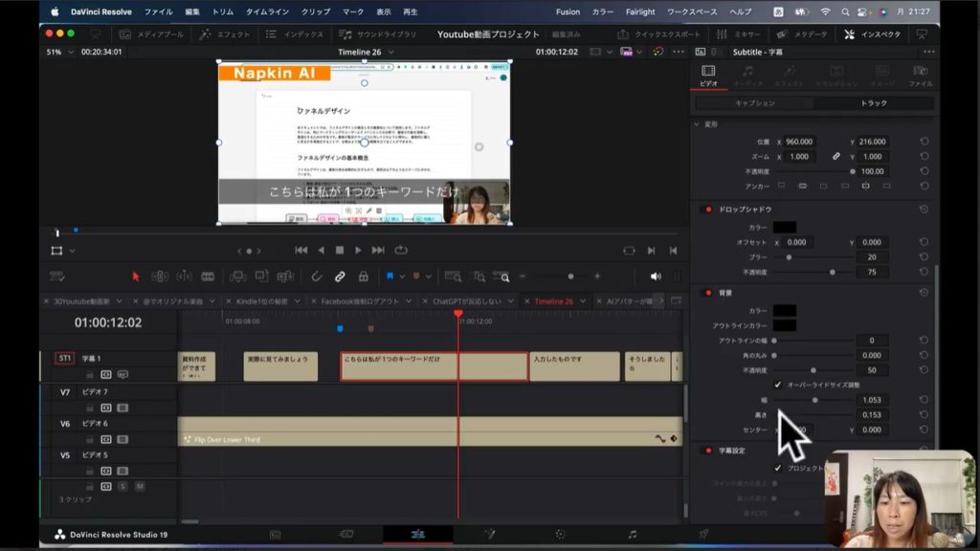Click the loop playback icon
Viewport: 980px width, 551px height.
point(401,251)
